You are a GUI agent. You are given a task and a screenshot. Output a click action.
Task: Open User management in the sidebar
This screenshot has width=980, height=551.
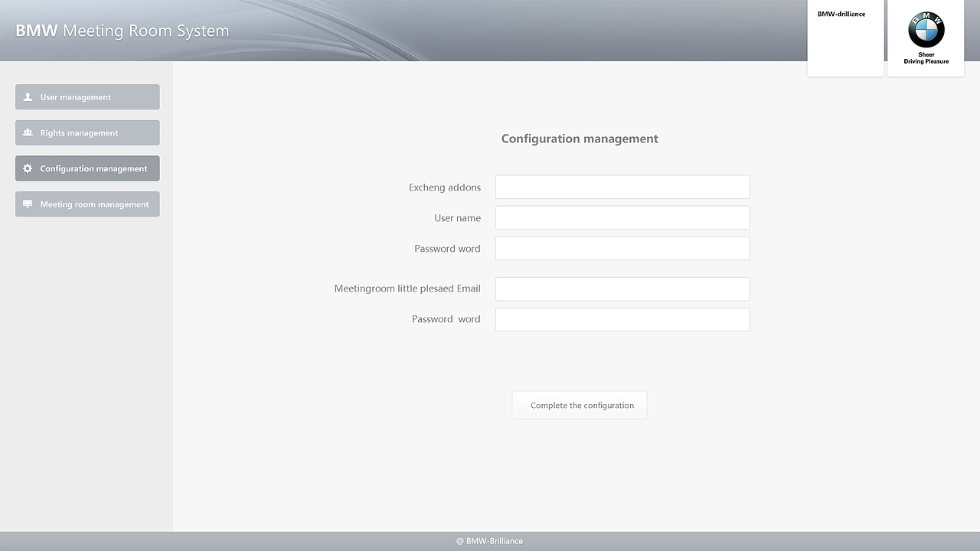(87, 97)
